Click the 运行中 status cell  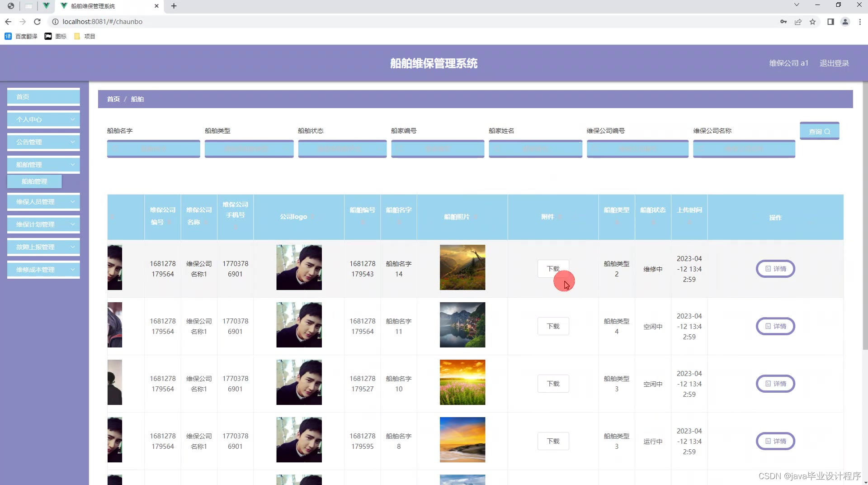point(653,442)
